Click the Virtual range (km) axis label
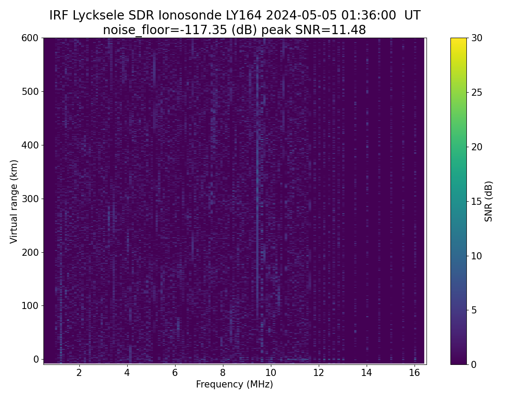 (x=14, y=201)
